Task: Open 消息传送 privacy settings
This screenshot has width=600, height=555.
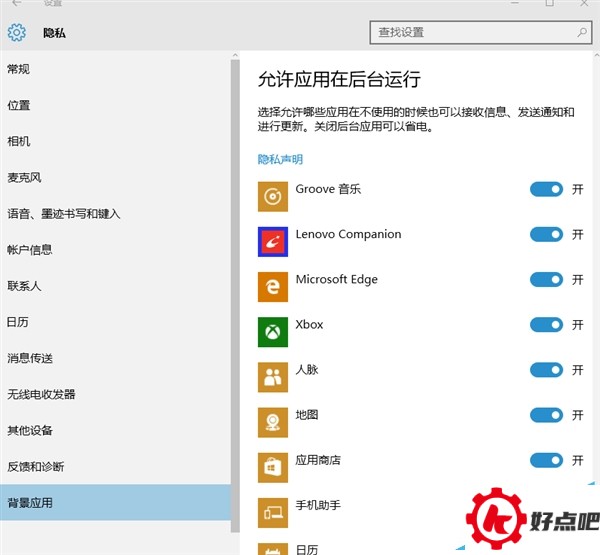Action: (x=115, y=358)
